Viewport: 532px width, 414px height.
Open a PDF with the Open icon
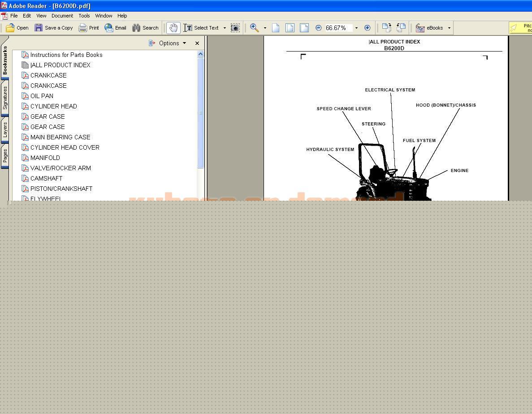[10, 28]
